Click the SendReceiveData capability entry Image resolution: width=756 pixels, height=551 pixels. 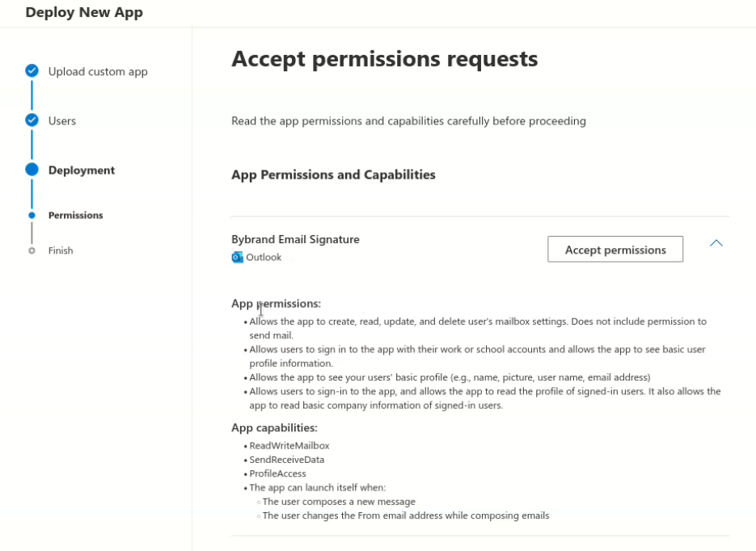click(286, 460)
